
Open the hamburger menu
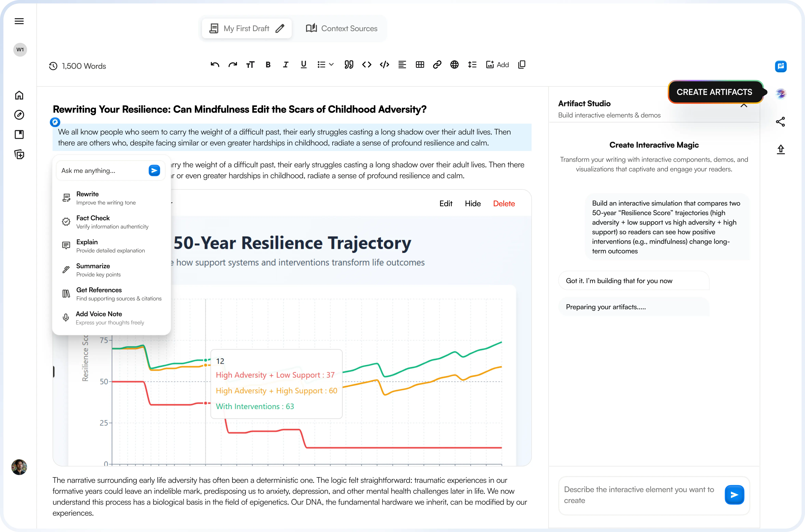pyautogui.click(x=19, y=21)
